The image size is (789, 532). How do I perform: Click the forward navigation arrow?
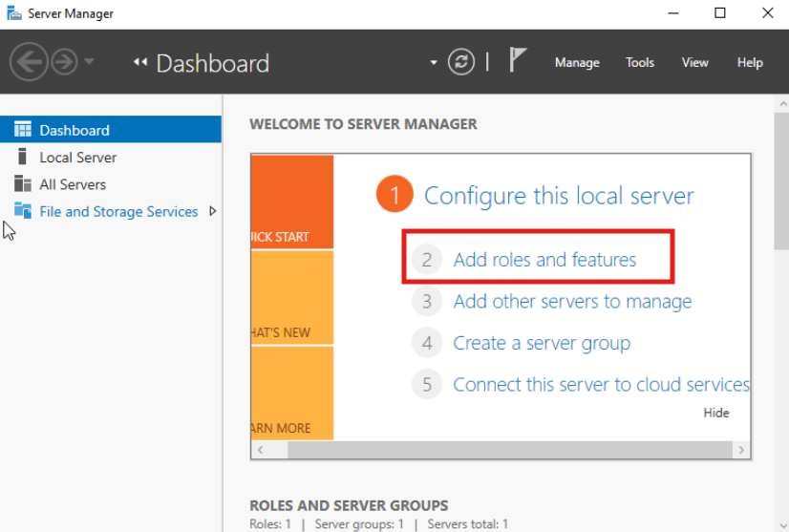(x=64, y=62)
